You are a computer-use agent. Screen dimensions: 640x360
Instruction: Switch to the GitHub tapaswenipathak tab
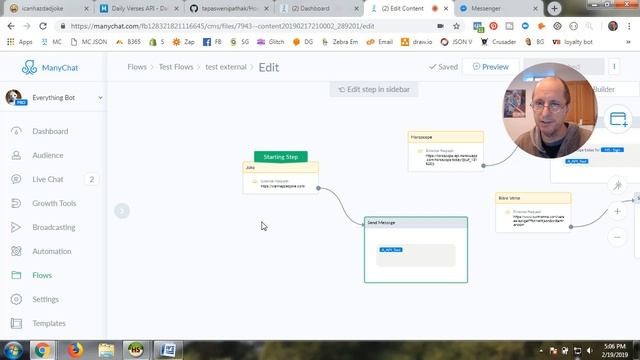click(x=230, y=9)
